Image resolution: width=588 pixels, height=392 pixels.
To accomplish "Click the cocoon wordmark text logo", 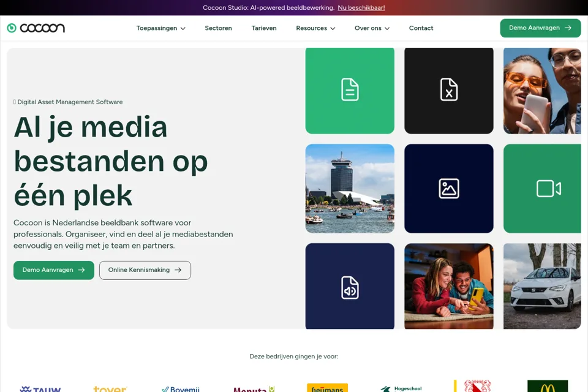I will coord(42,28).
